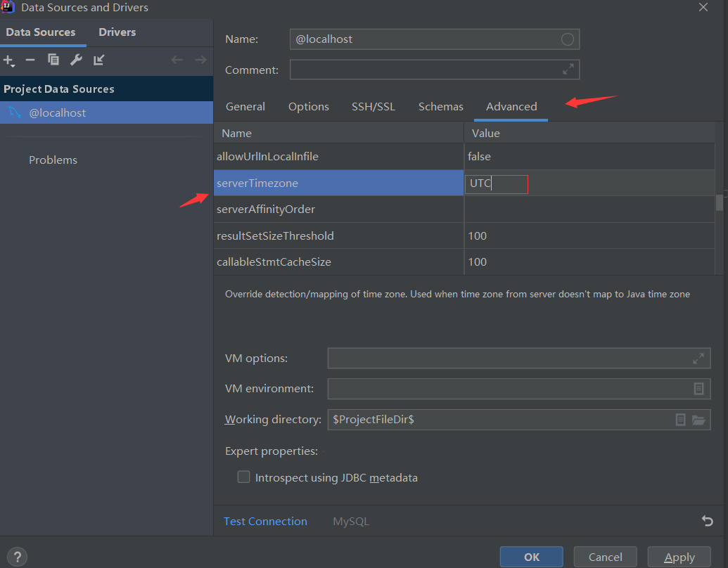This screenshot has height=568, width=728.
Task: Click the Test Connection link
Action: click(265, 521)
